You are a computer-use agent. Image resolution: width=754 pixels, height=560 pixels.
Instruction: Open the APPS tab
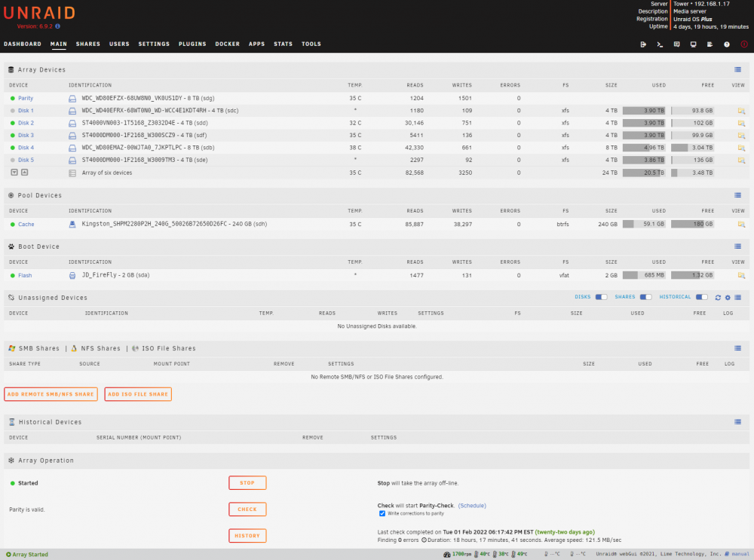point(257,44)
